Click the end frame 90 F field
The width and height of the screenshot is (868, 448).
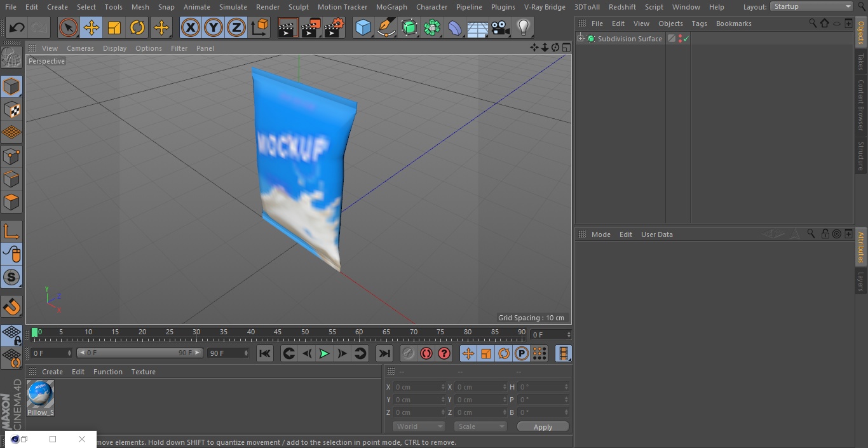[x=227, y=353]
